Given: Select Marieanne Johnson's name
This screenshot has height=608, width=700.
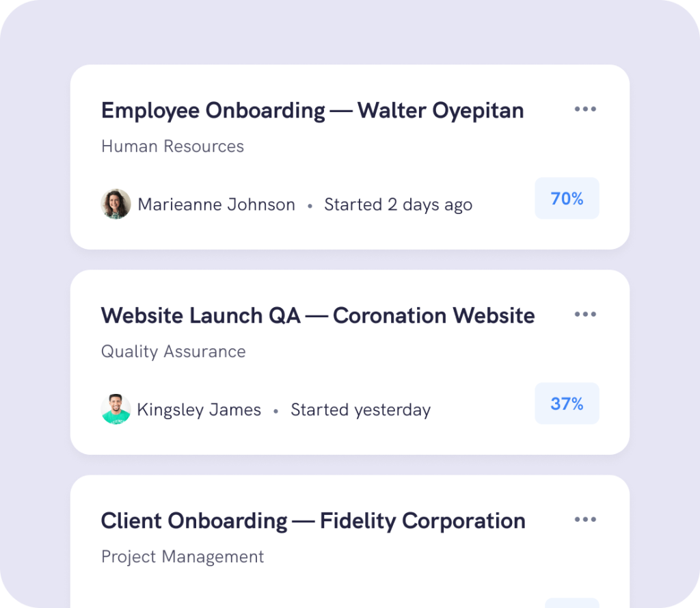Looking at the screenshot, I should click(x=216, y=204).
